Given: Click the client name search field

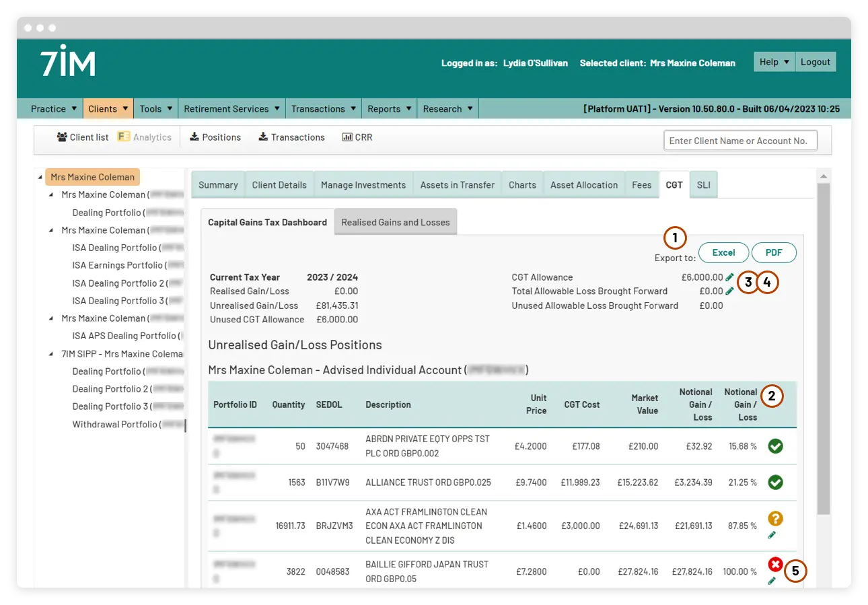Looking at the screenshot, I should [740, 141].
